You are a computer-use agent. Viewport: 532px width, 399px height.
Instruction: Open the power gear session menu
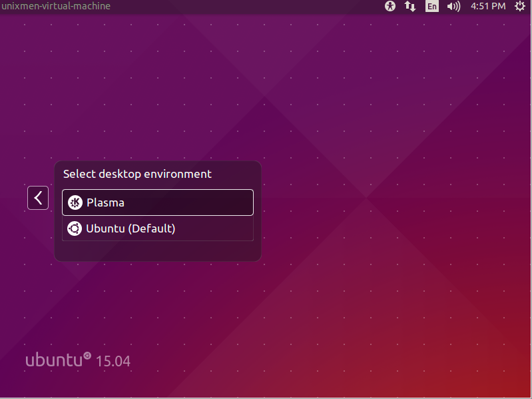coord(520,6)
